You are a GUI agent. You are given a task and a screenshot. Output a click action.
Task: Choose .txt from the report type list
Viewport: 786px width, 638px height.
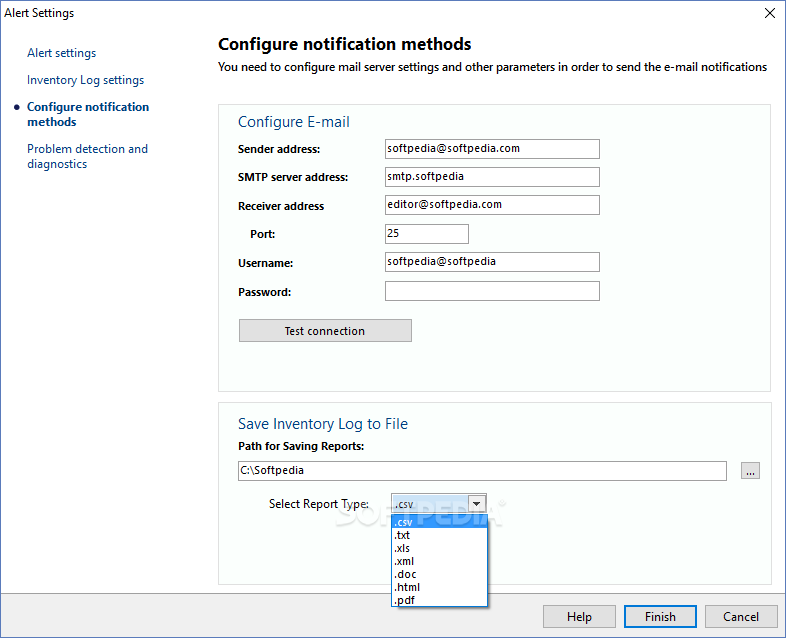(x=403, y=535)
